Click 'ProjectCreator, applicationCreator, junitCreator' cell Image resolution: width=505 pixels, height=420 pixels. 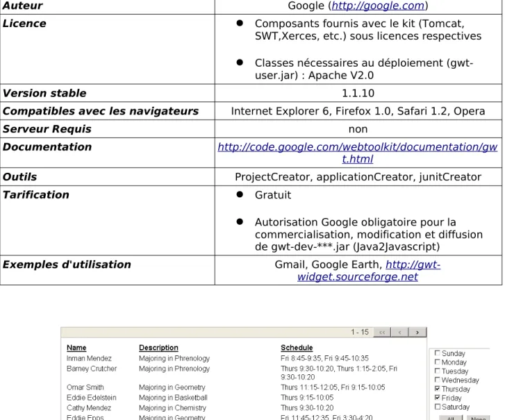point(358,177)
